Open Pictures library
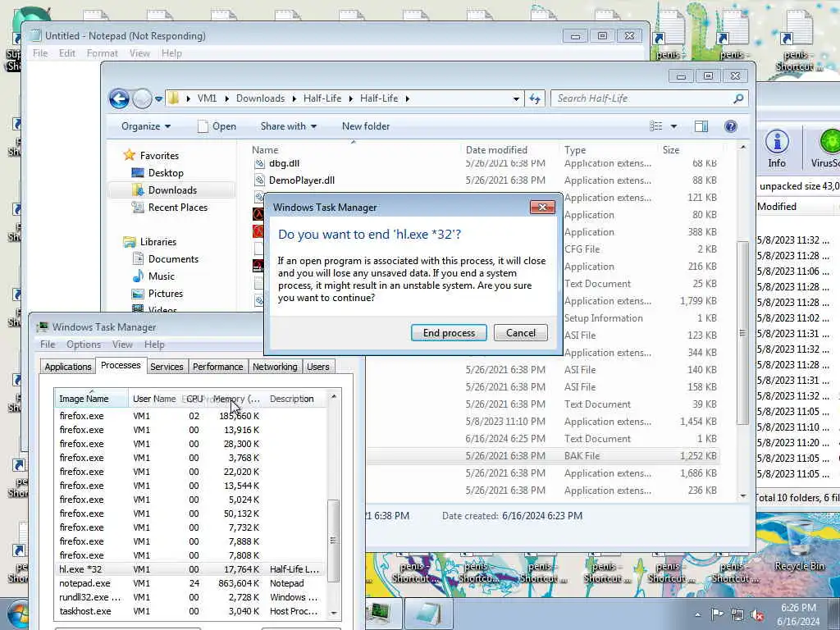Screen dimensions: 840x630 (x=165, y=294)
